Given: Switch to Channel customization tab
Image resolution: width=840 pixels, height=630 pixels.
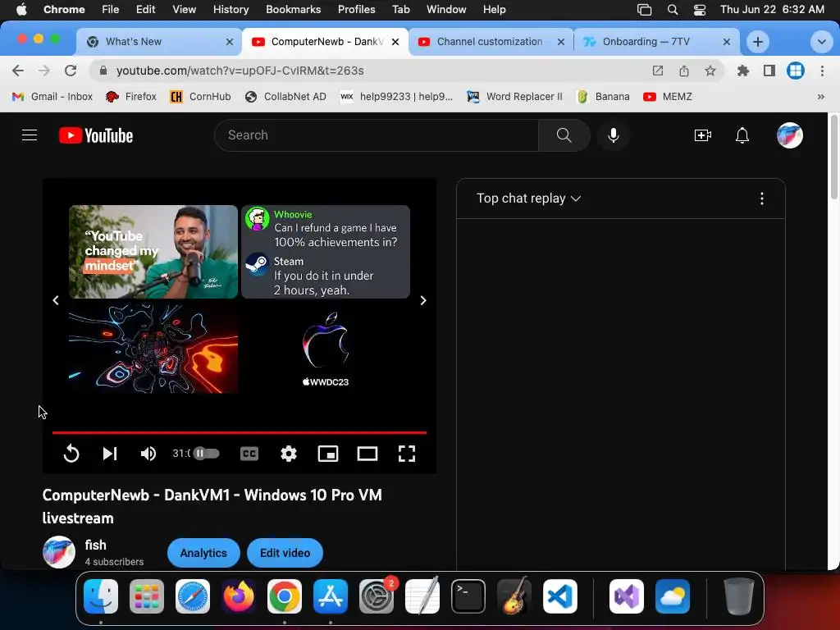Looking at the screenshot, I should 489,41.
